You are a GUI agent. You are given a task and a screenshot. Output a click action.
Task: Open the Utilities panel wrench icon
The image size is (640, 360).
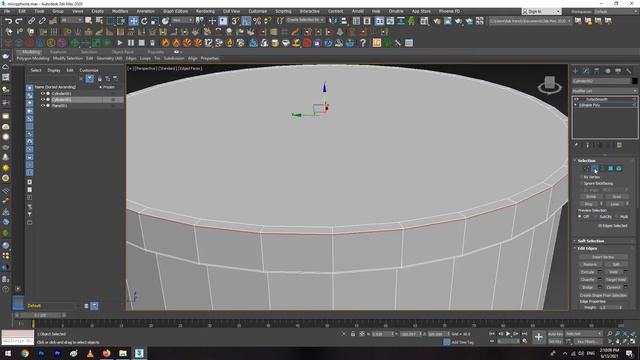click(x=629, y=71)
